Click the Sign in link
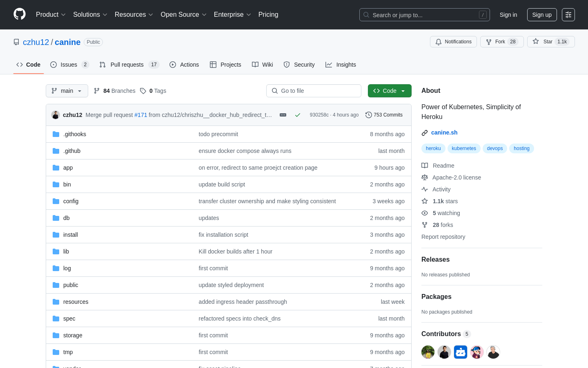Screen dimensions: 588x368 tap(508, 15)
